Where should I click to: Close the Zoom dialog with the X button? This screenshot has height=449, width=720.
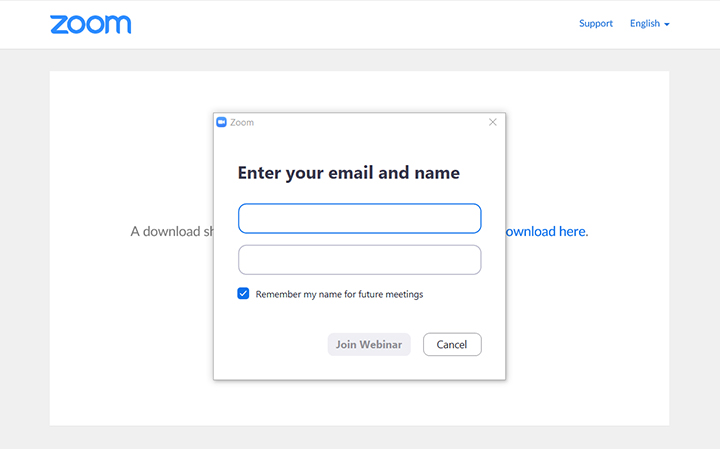click(x=493, y=122)
